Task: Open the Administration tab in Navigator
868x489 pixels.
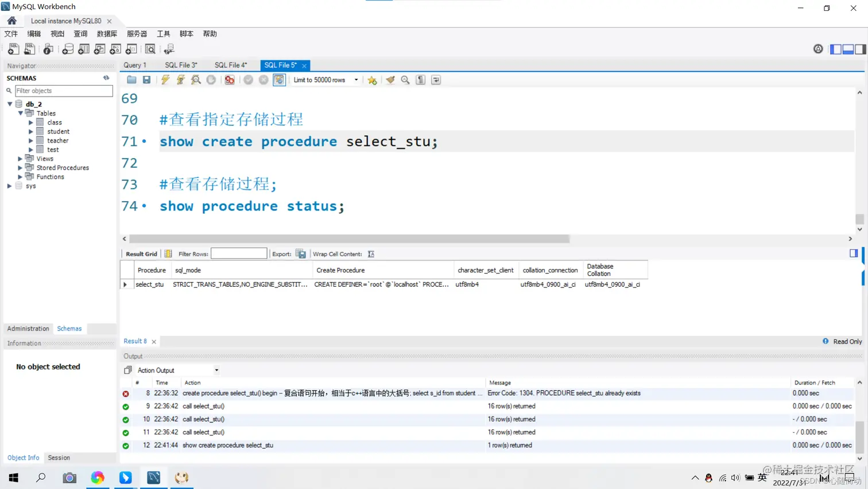Action: [28, 329]
